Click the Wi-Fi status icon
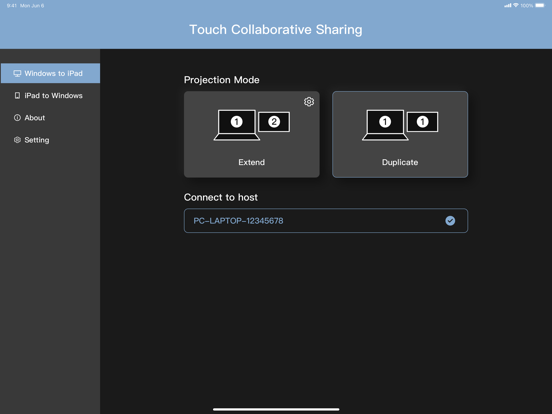The image size is (552, 414). pos(516,5)
